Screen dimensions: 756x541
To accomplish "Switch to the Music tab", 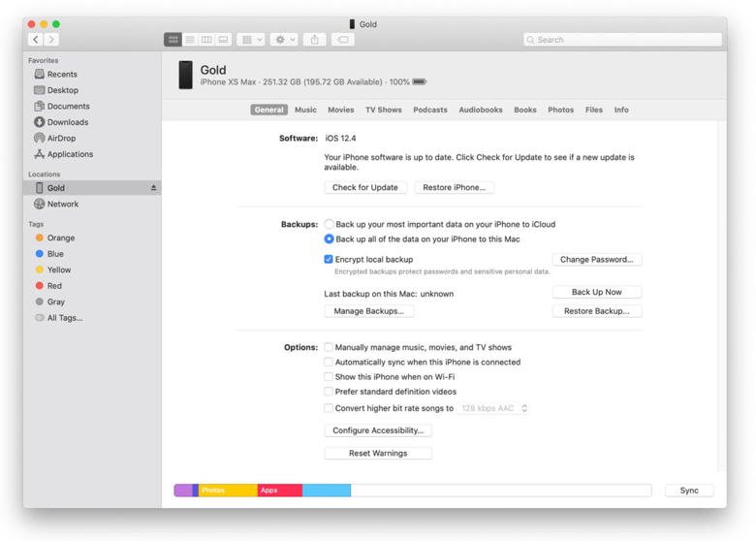I will [x=305, y=111].
